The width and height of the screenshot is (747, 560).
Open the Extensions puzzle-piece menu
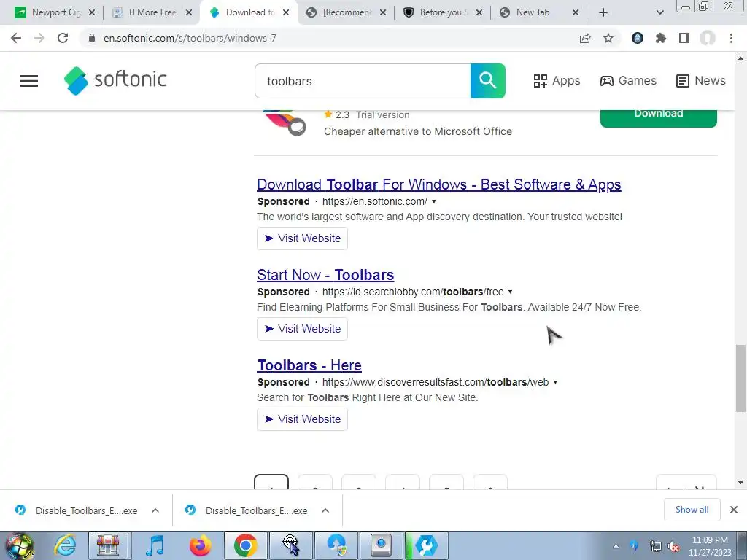(x=661, y=38)
